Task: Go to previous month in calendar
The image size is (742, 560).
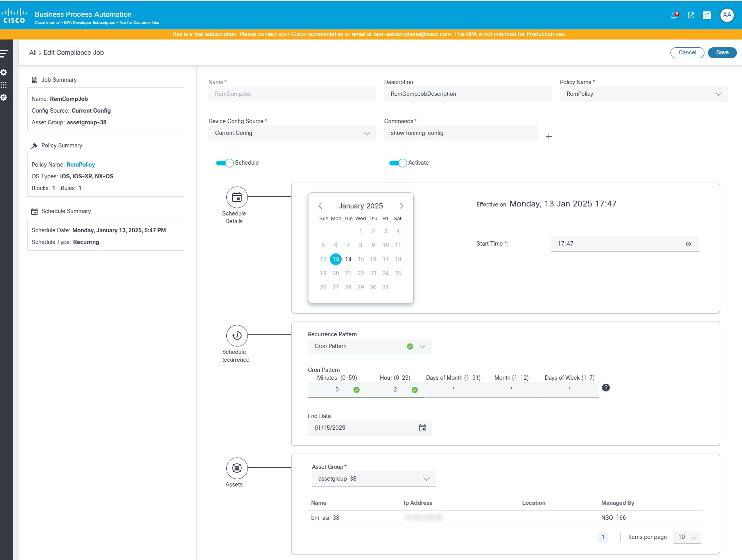Action: coord(320,206)
